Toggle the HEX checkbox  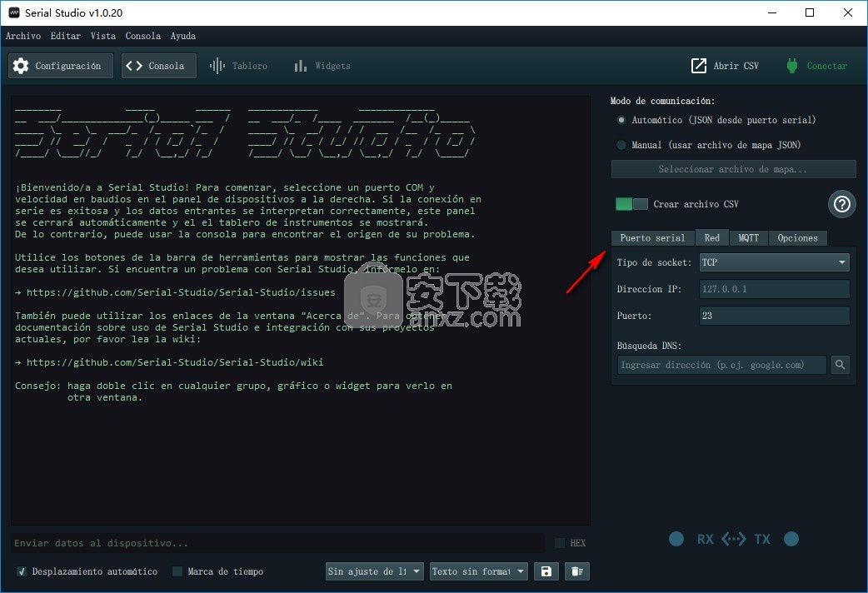tap(561, 543)
